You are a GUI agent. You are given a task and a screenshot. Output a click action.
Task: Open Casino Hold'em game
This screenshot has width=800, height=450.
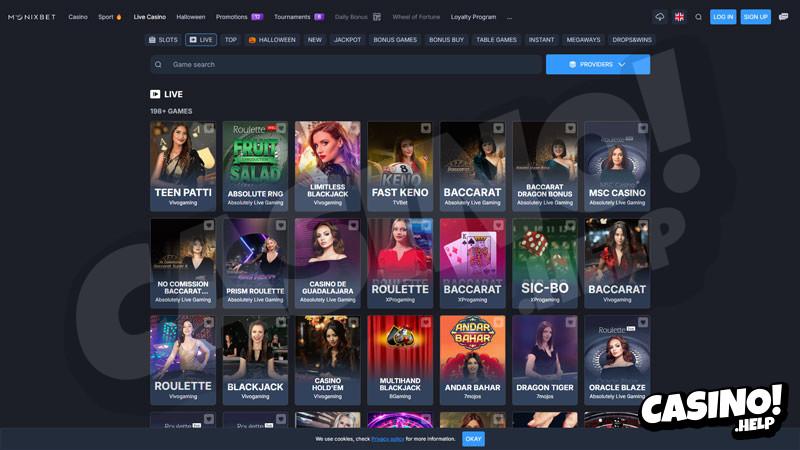[328, 360]
